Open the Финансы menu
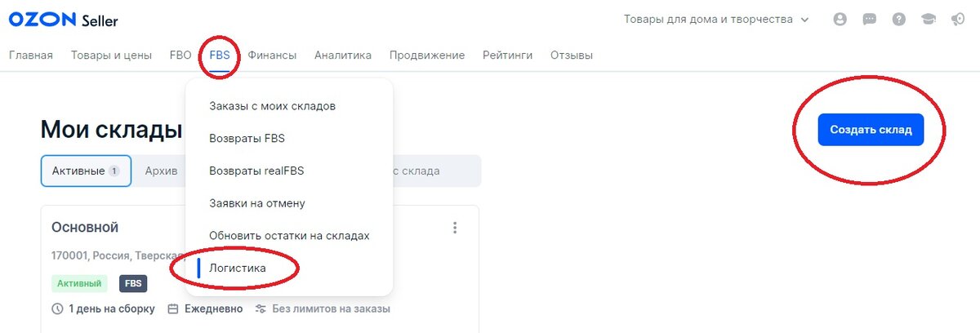Screen dimensions: 980x333 click(x=272, y=55)
